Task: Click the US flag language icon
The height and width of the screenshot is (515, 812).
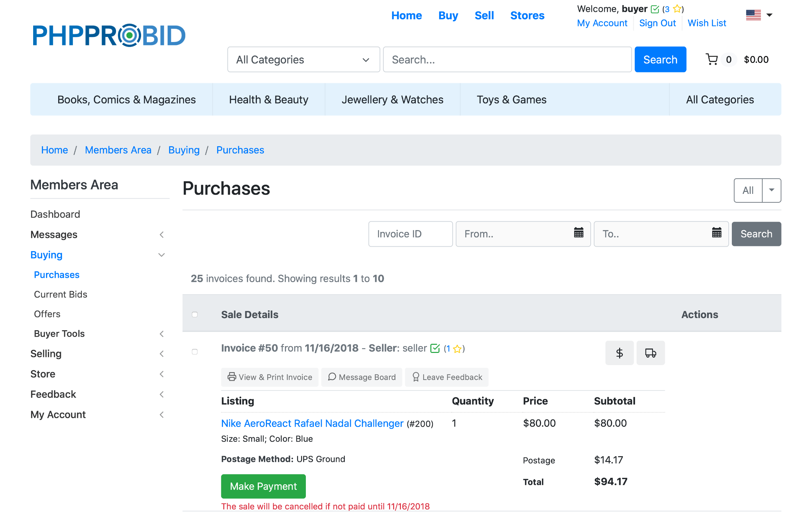Action: click(x=753, y=15)
